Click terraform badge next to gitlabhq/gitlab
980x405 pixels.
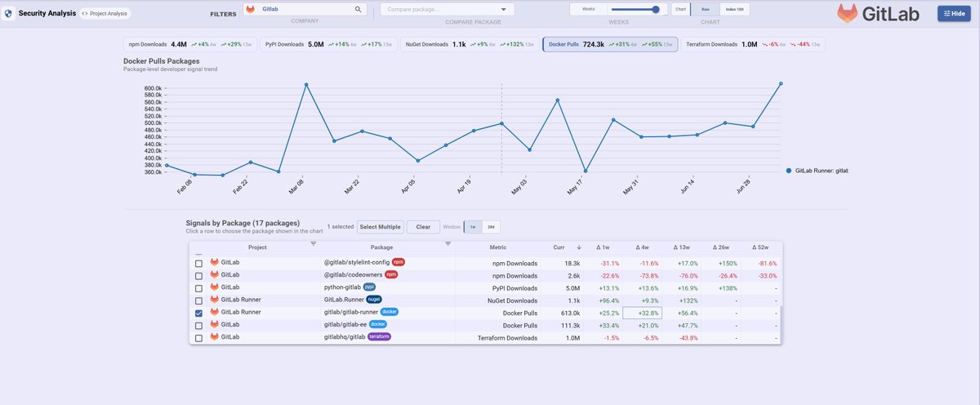[x=379, y=336]
